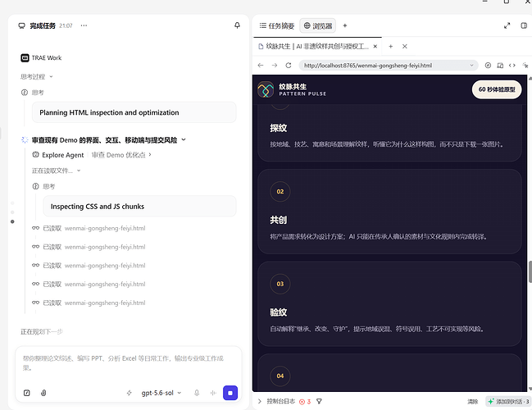
Task: Click the 正在规划下一步 status text
Action: point(41,331)
